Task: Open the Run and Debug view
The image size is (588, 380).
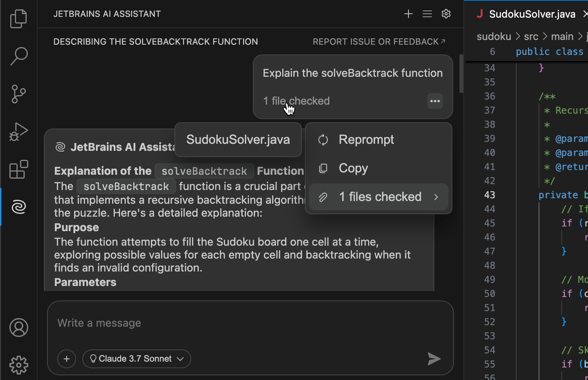Action: (18, 131)
